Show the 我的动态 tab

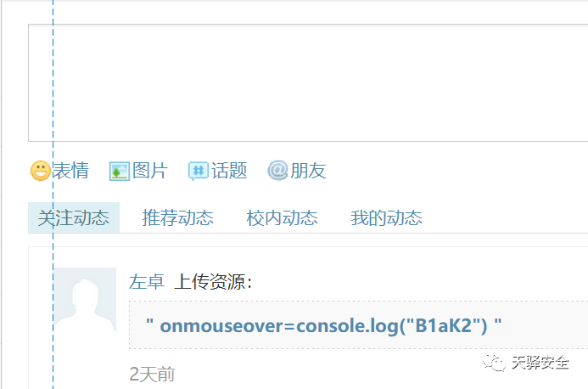click(x=386, y=217)
